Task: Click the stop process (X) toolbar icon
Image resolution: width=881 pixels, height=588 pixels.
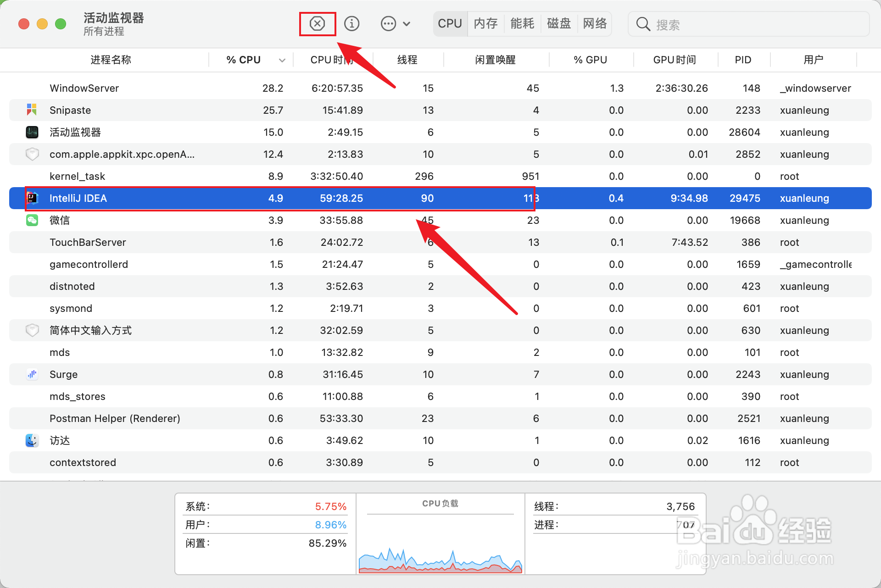Action: coord(317,23)
